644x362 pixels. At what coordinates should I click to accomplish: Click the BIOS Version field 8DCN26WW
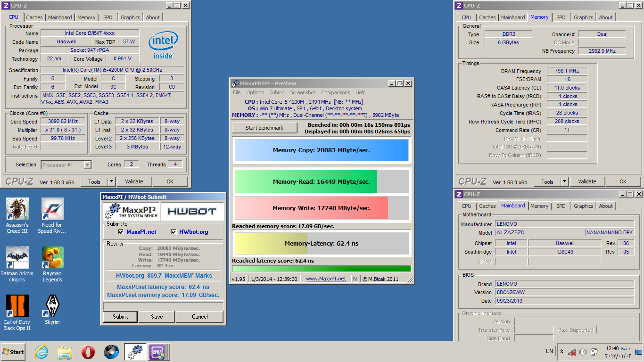(x=564, y=292)
